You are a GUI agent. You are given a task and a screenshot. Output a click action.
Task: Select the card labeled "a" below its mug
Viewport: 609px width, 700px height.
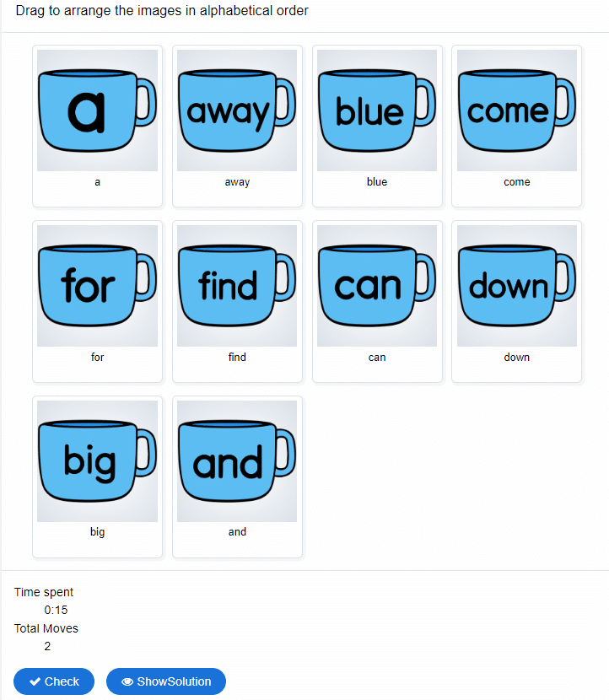click(x=97, y=181)
